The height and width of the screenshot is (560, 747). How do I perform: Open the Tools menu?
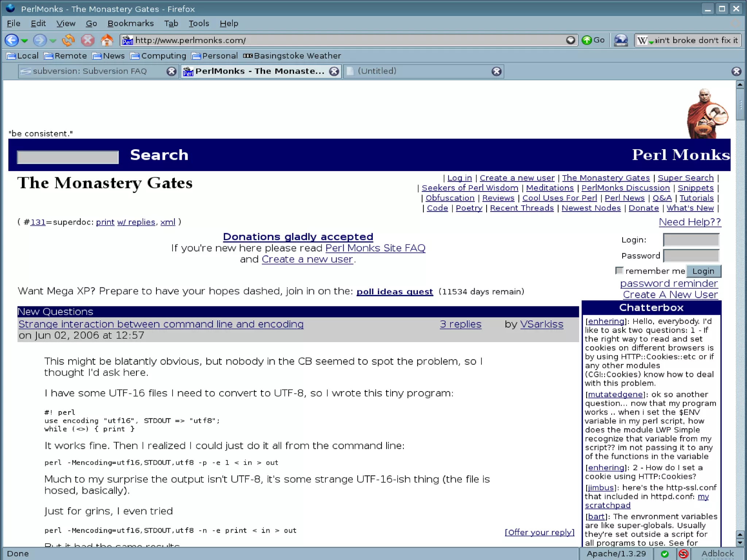point(199,23)
